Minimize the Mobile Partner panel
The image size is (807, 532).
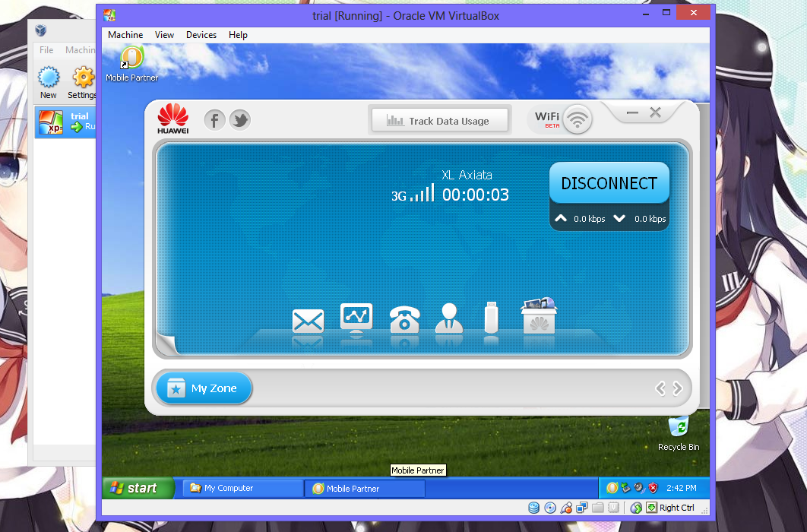click(632, 112)
